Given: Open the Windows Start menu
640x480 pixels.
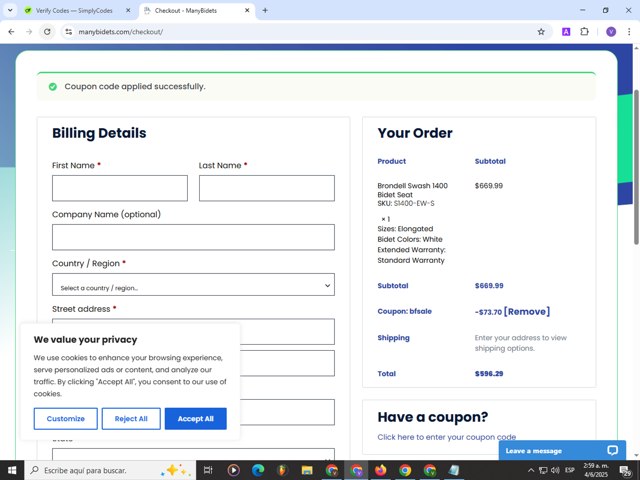Looking at the screenshot, I should [x=12, y=470].
